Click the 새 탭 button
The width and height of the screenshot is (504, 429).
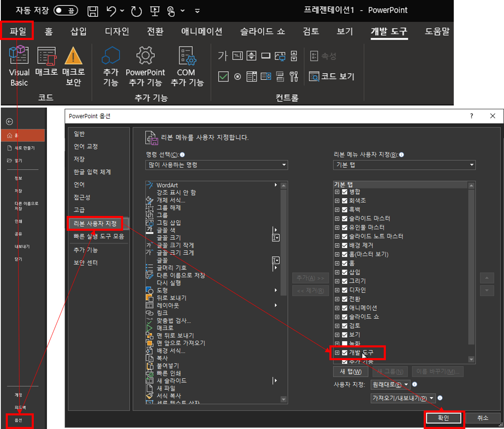coord(350,371)
